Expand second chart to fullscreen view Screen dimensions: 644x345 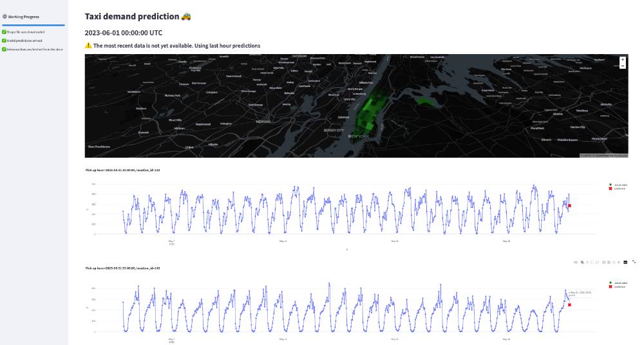coord(634,261)
